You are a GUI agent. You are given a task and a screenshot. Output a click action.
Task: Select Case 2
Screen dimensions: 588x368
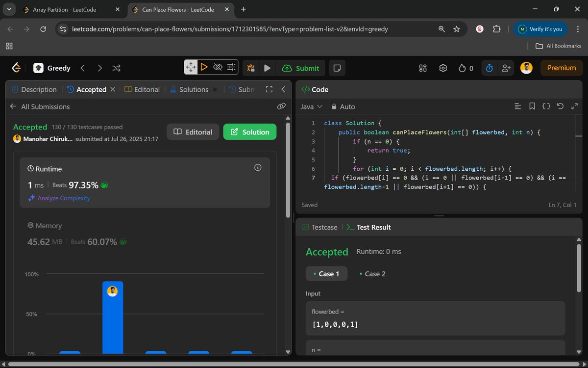coord(372,274)
